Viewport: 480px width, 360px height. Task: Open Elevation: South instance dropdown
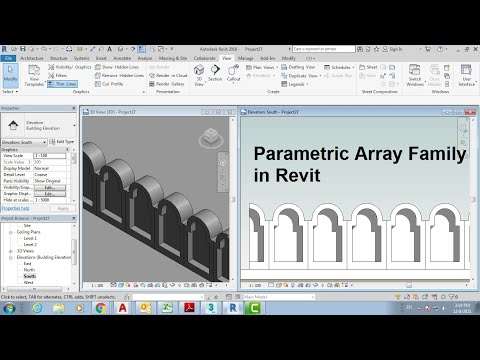pos(24,142)
